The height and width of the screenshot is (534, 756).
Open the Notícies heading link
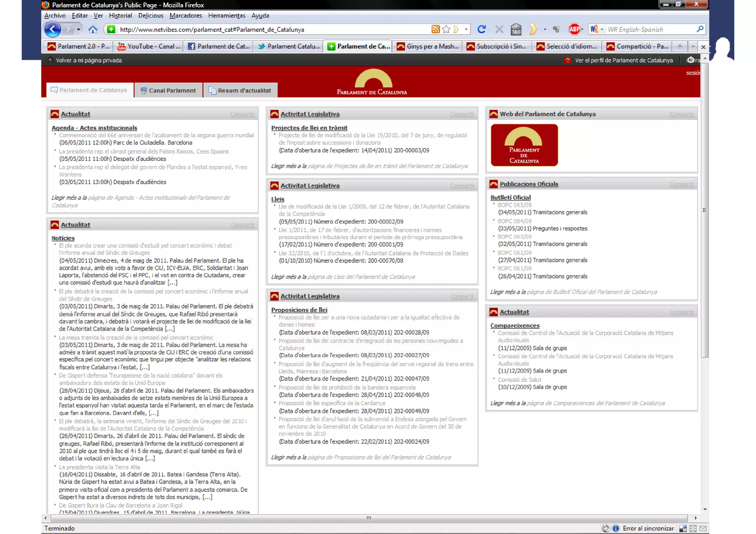pyautogui.click(x=63, y=238)
